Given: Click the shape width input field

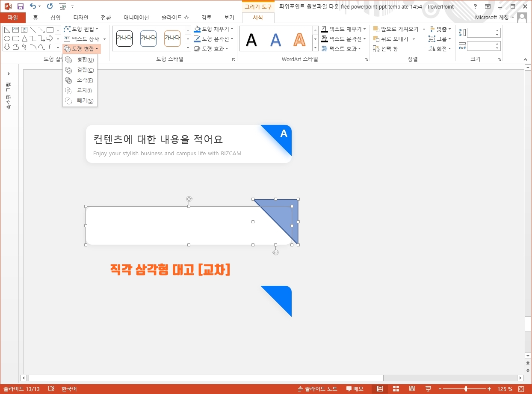Looking at the screenshot, I should pyautogui.click(x=481, y=46).
